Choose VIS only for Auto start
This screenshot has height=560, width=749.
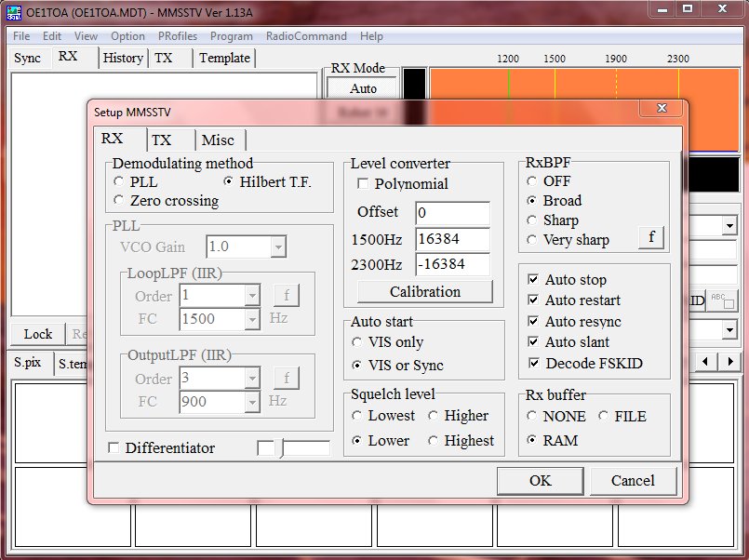point(355,342)
